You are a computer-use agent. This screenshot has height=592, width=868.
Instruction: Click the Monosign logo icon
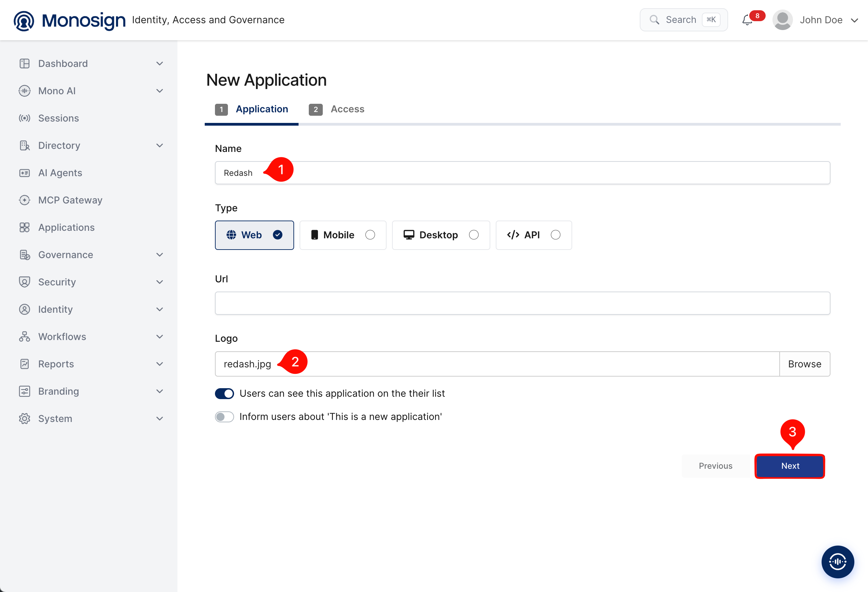[24, 20]
